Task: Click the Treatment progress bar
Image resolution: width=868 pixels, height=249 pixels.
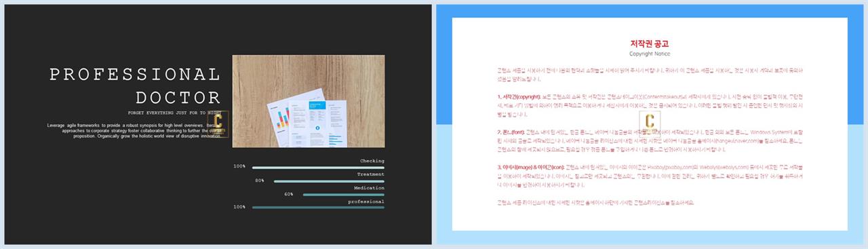Action: [329, 181]
